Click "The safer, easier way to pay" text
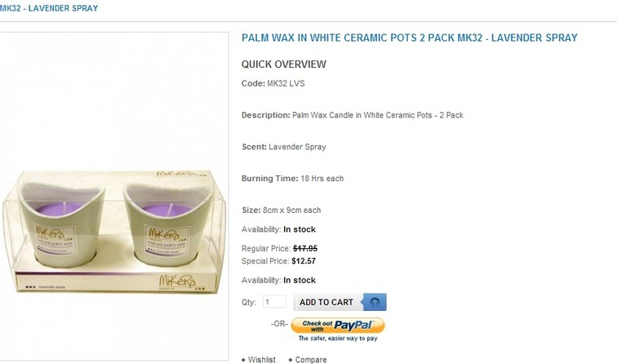This screenshot has height=364, width=617. (338, 339)
